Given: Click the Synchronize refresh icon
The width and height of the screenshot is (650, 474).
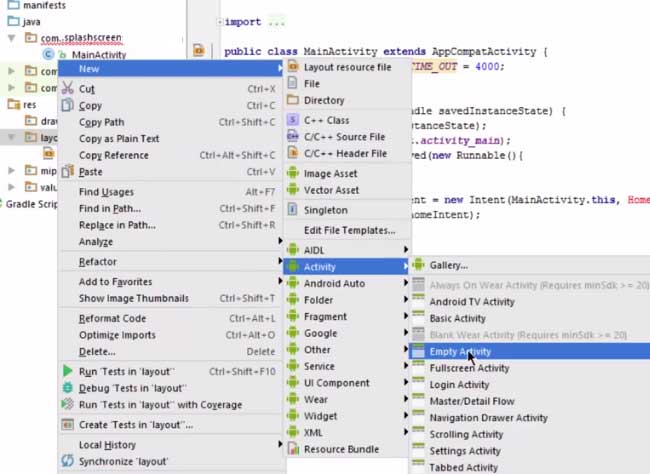Looking at the screenshot, I should [x=67, y=461].
